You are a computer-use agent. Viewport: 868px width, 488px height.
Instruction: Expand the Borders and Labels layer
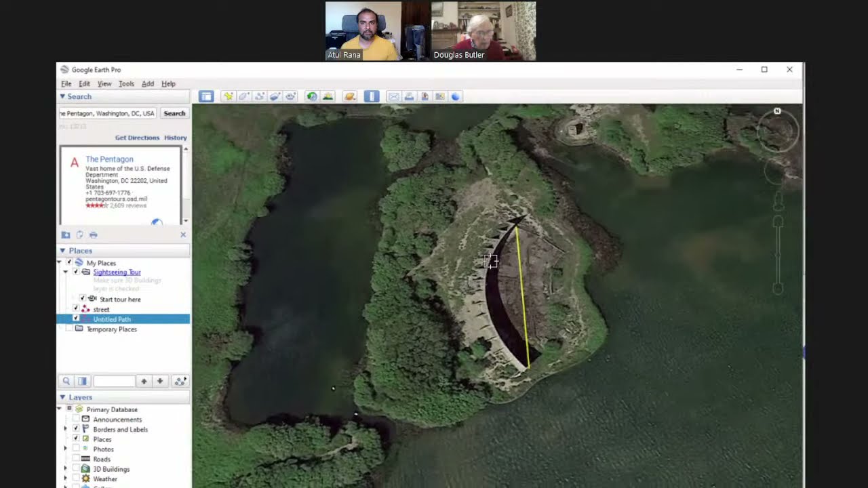[x=66, y=429]
